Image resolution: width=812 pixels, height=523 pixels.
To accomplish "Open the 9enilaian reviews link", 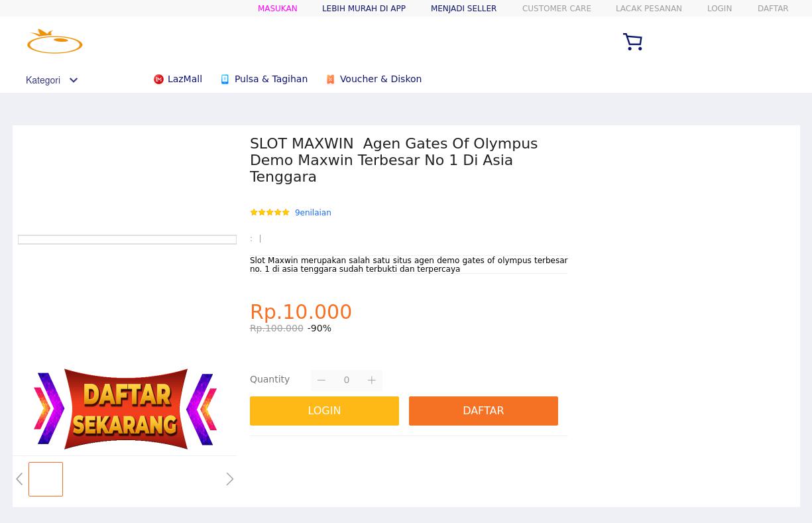I will 313,213.
